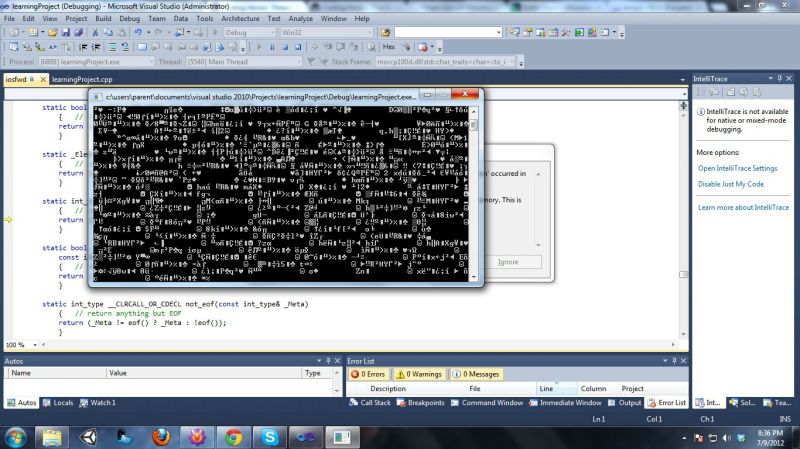800x449 pixels.
Task: Click Learn more about IntelliTrace link
Action: 743,207
